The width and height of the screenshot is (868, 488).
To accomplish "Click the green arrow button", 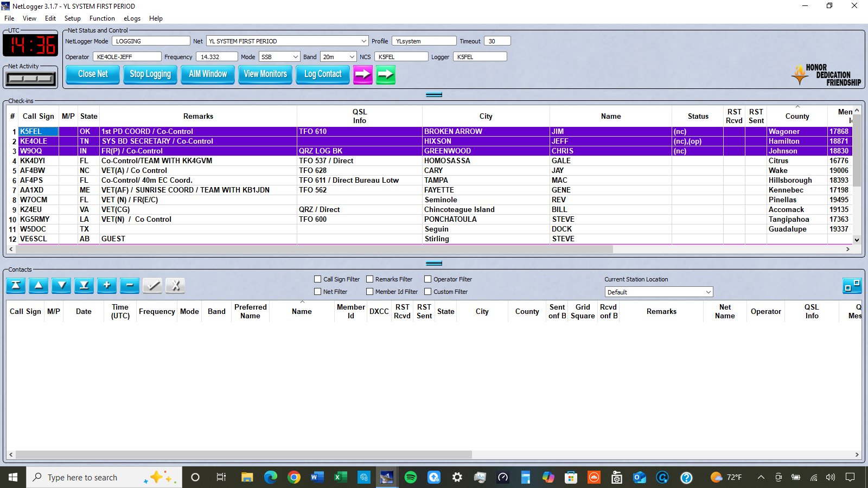I will tap(386, 74).
